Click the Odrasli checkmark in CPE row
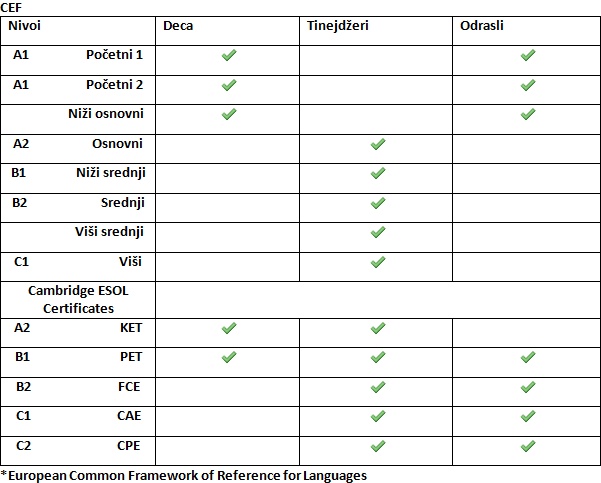 coord(528,446)
